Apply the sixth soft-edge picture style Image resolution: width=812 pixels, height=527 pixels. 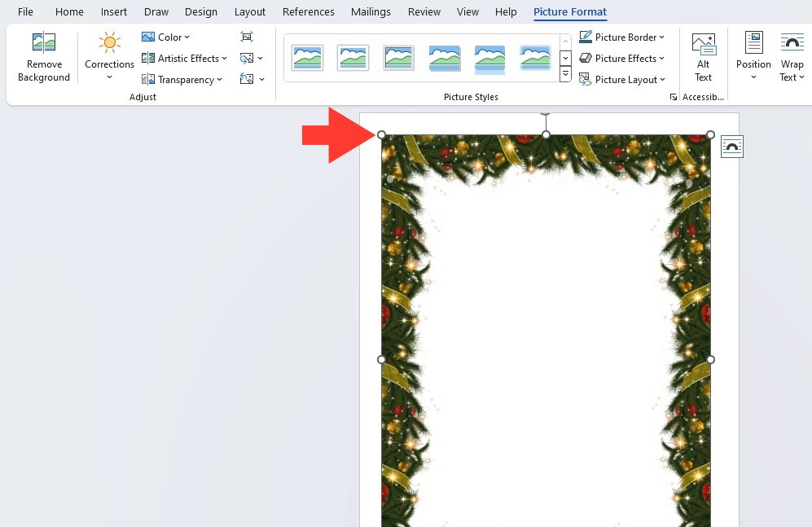tap(535, 58)
